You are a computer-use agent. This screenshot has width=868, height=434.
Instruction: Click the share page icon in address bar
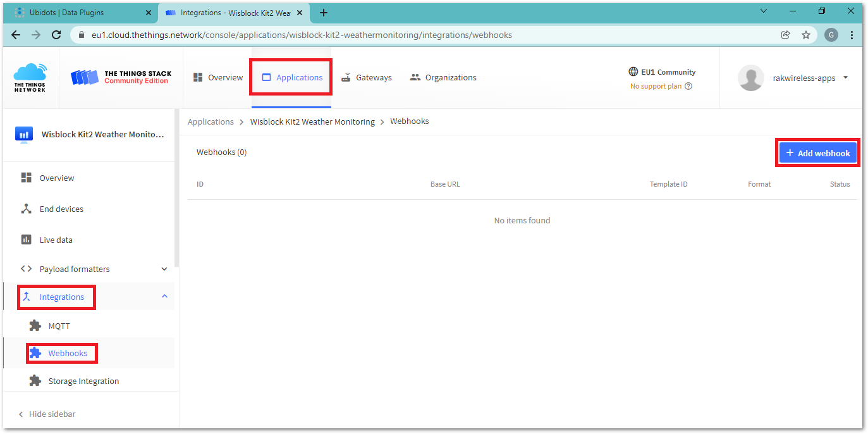[x=786, y=35]
